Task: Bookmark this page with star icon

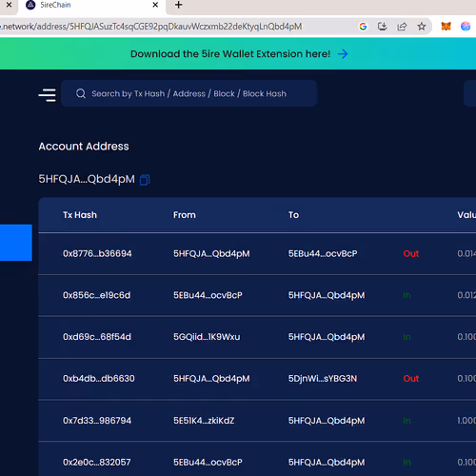Action: 422,27
